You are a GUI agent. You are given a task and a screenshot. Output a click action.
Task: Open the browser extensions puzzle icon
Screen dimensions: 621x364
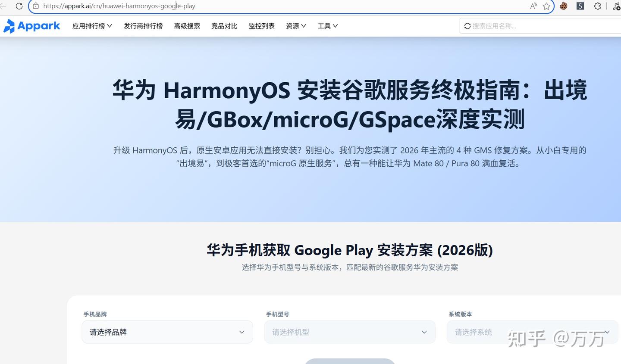click(597, 6)
